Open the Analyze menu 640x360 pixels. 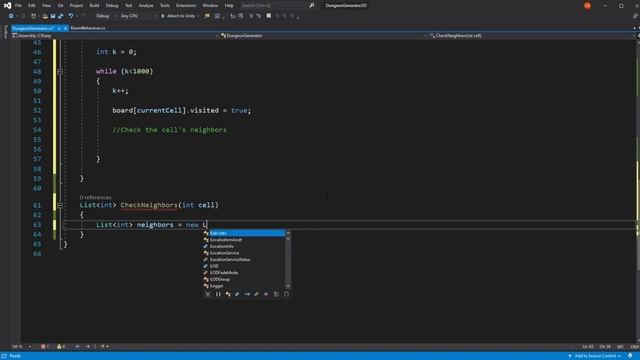click(x=146, y=6)
